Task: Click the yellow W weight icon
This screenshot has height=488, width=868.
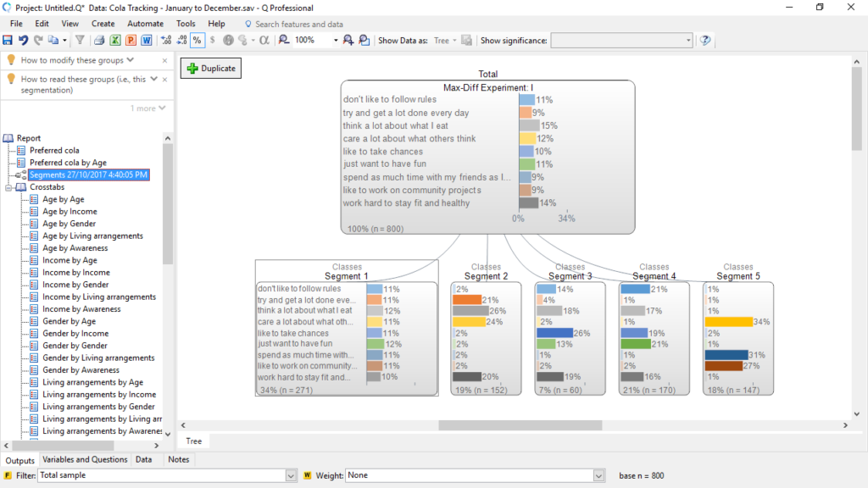Action: point(307,475)
